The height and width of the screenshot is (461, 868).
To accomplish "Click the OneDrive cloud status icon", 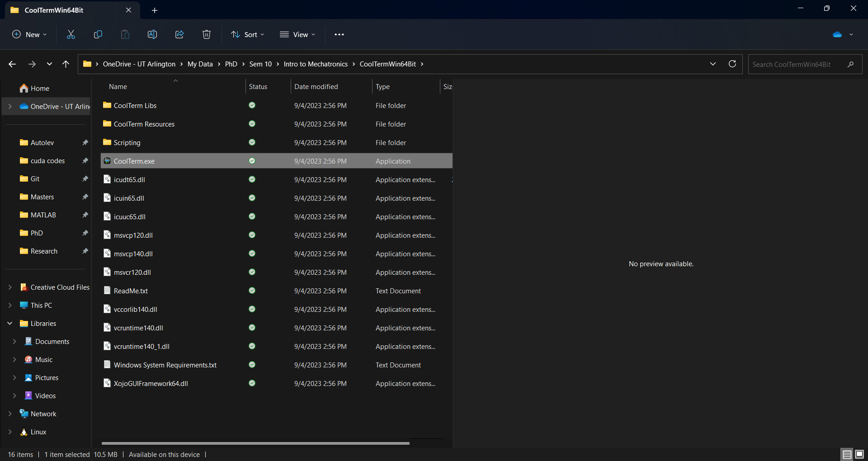I will point(837,34).
